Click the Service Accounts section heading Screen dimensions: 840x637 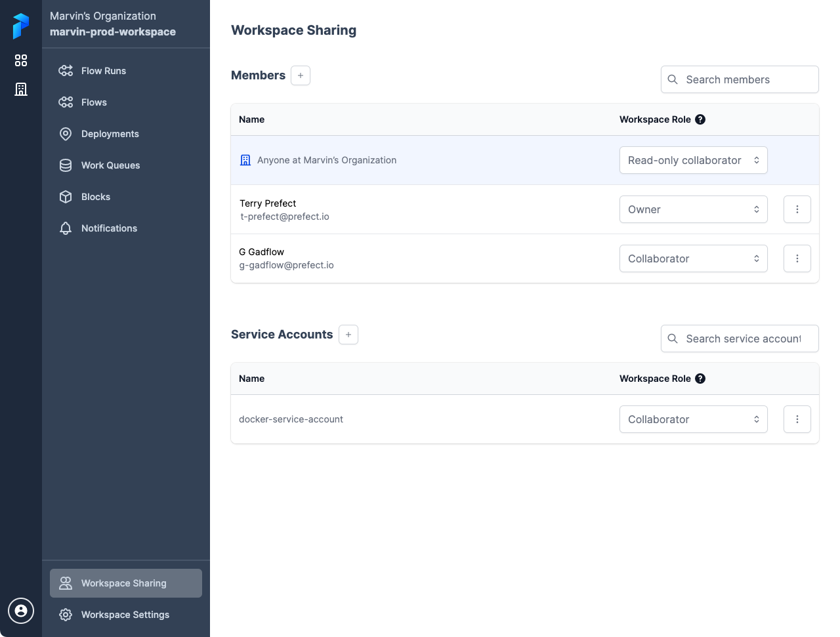pyautogui.click(x=282, y=335)
